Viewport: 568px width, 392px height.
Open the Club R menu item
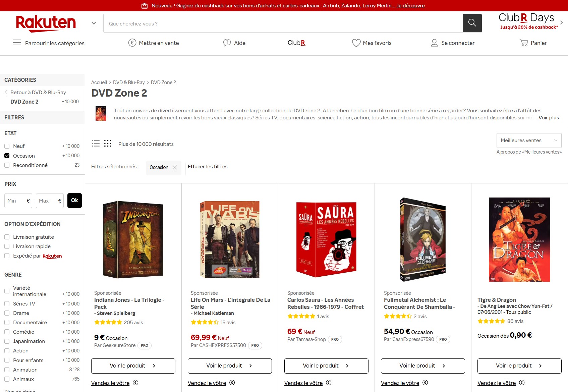296,43
